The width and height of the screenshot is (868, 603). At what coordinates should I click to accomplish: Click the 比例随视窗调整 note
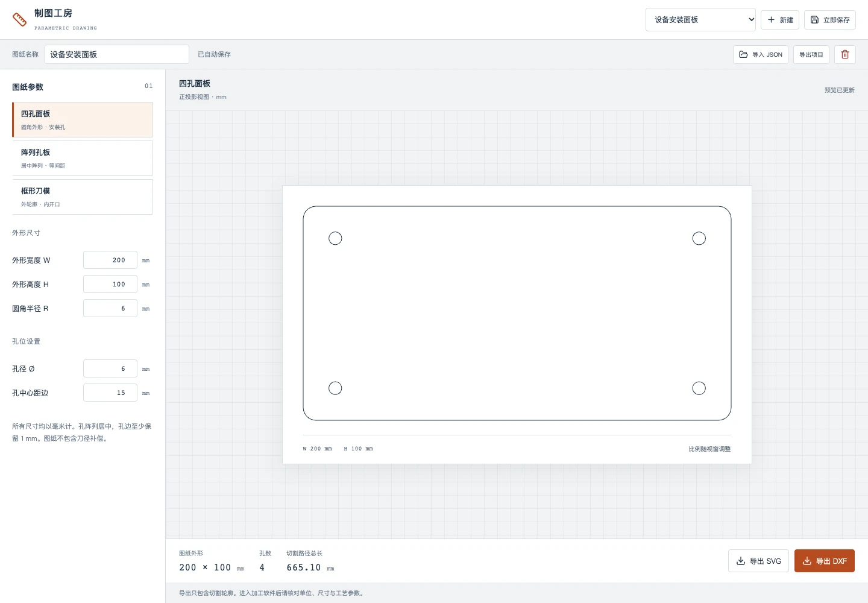coord(709,449)
